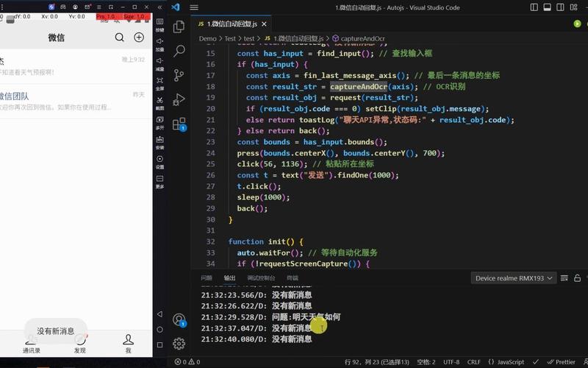The height and width of the screenshot is (368, 588).
Task: Click the emulator 截图 screenshot scissors icon
Action: coord(159,103)
